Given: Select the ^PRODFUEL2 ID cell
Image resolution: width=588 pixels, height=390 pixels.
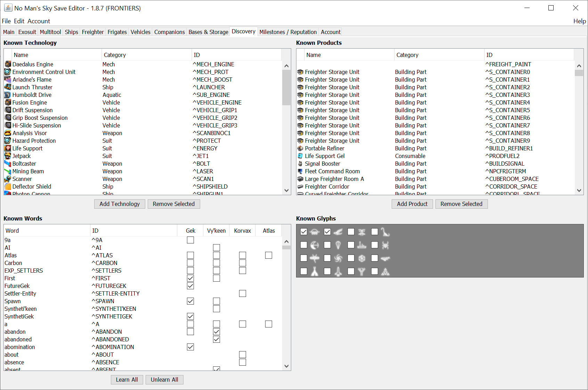Looking at the screenshot, I should pyautogui.click(x=529, y=156).
